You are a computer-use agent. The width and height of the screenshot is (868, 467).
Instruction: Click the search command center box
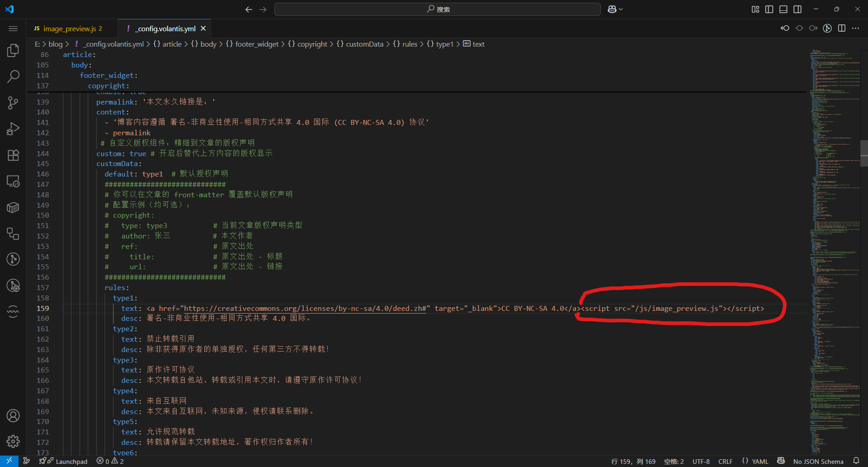(437, 9)
